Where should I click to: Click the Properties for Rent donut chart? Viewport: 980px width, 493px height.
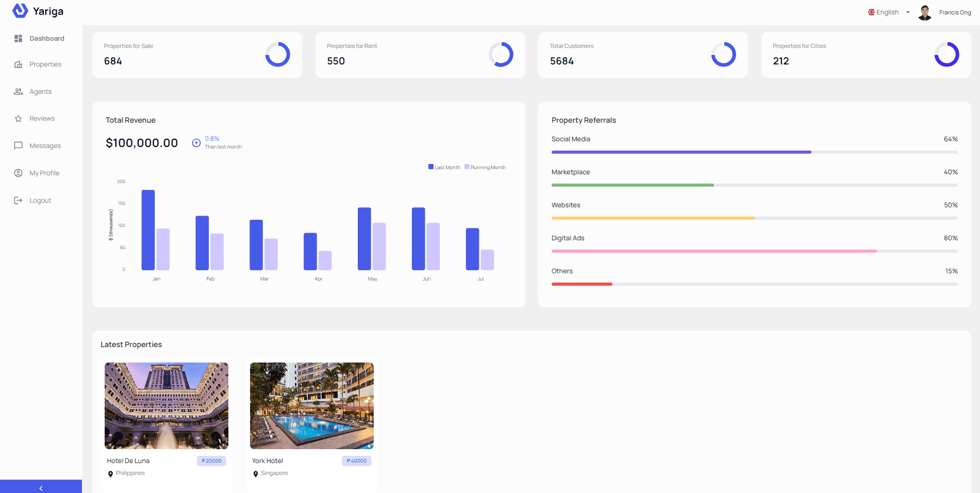tap(501, 55)
